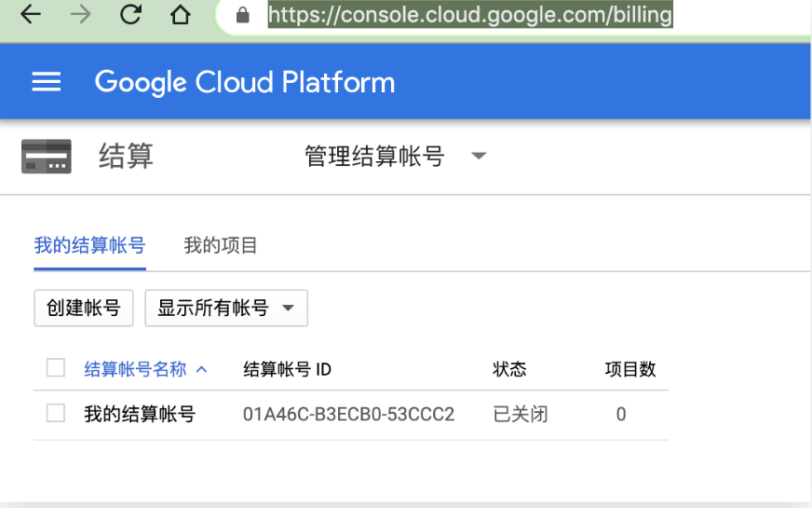This screenshot has height=508, width=812.
Task: Click the browser forward arrow
Action: [x=81, y=15]
